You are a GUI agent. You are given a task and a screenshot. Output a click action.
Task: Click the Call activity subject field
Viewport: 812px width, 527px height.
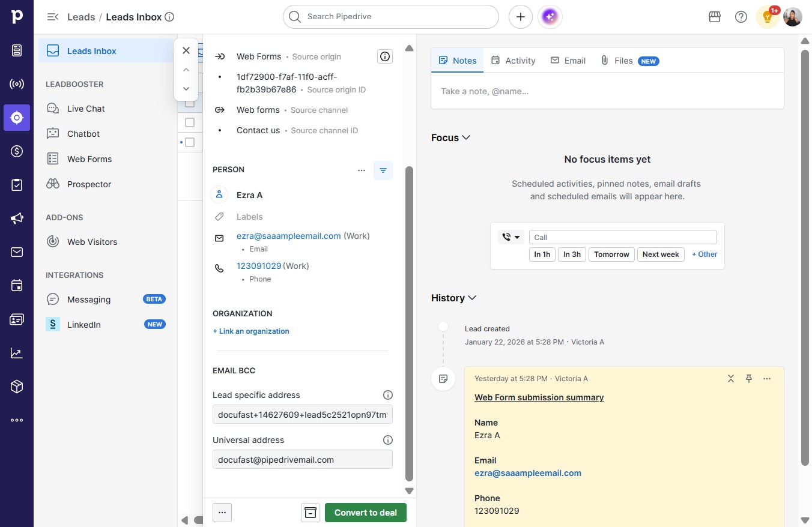click(x=623, y=237)
